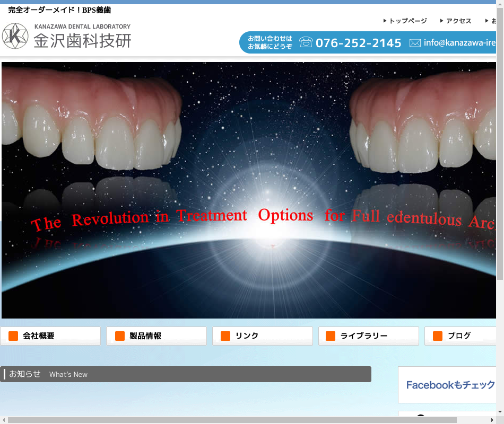This screenshot has width=504, height=424.
Task: Click the orange square beside 製品情報
Action: pos(120,336)
